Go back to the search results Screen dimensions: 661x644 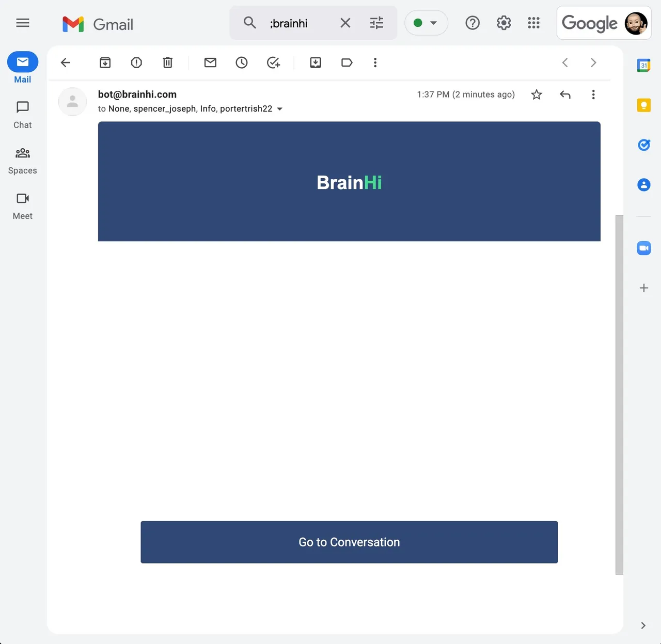[66, 62]
